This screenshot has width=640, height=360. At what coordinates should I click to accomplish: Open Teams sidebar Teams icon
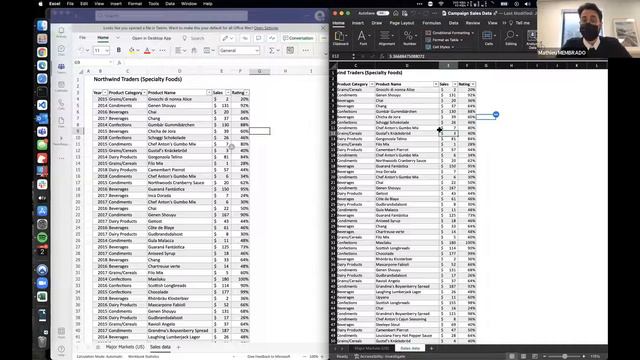coord(61,68)
